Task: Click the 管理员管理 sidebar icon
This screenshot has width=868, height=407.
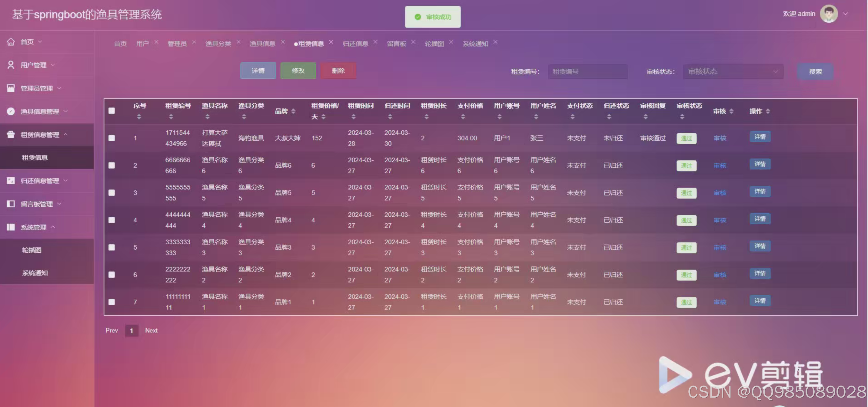Action: pos(10,88)
